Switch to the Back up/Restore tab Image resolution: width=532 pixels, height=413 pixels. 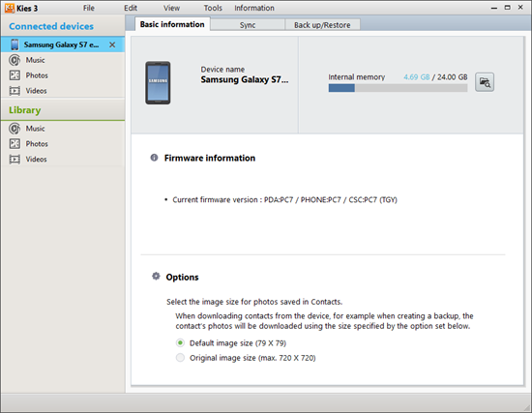tap(322, 25)
